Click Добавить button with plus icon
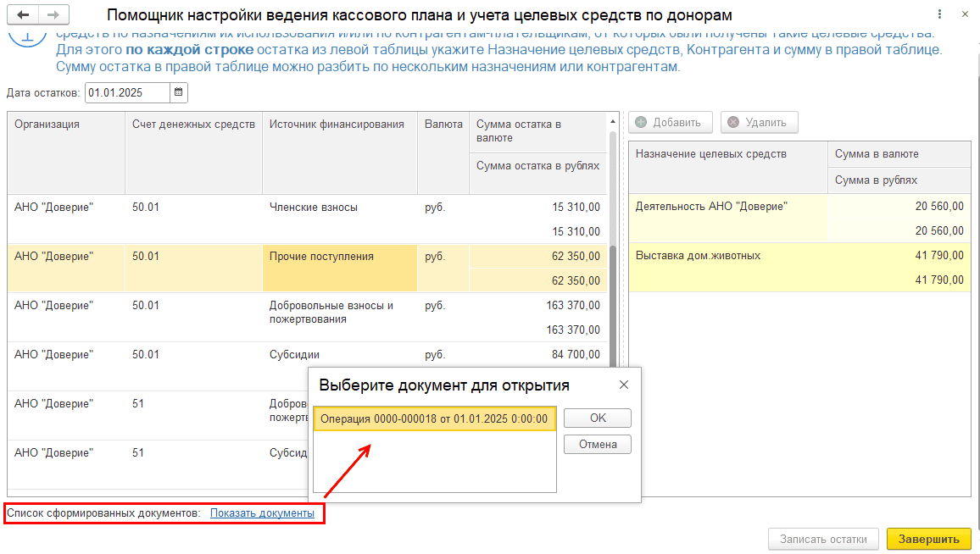This screenshot has height=554, width=980. [668, 123]
